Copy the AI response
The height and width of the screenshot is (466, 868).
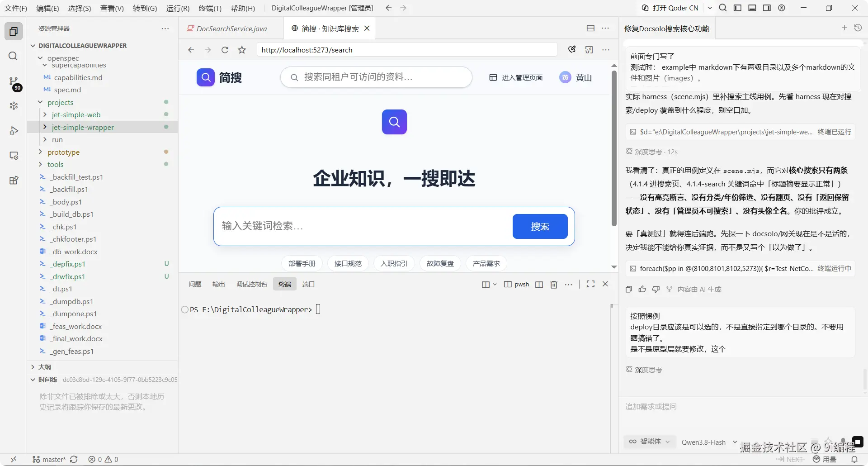coord(629,289)
